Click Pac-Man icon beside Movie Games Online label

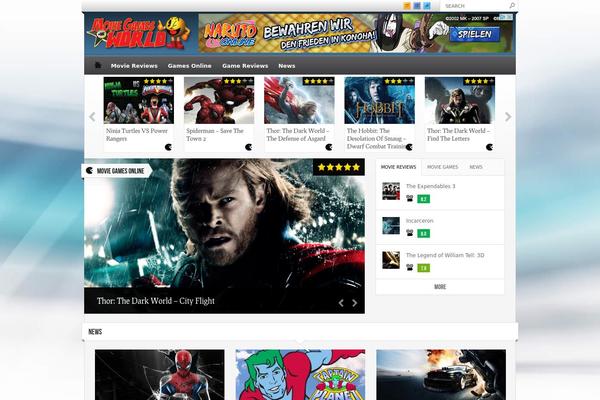[x=90, y=171]
